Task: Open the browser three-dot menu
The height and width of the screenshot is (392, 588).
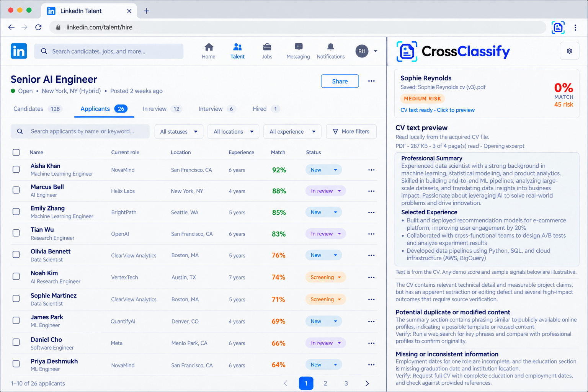Action: [575, 28]
